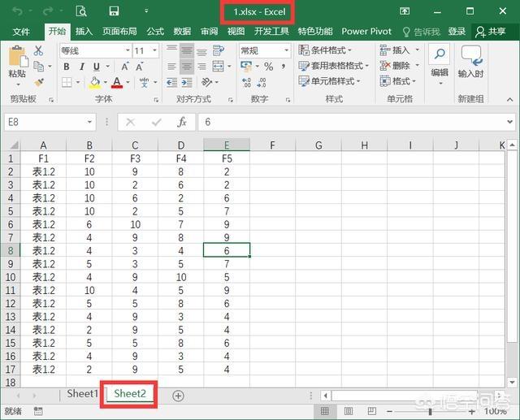
Task: Click the phonetic guide 文 icon
Action: pyautogui.click(x=144, y=82)
